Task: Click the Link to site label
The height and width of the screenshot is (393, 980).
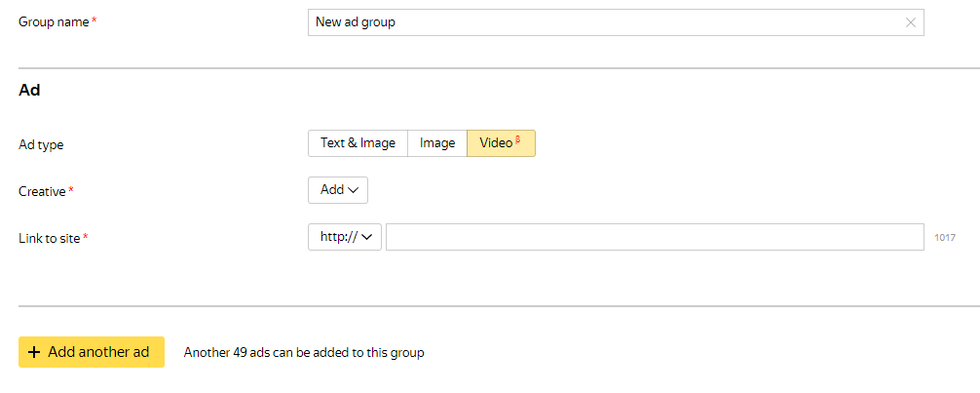Action: pyautogui.click(x=50, y=238)
